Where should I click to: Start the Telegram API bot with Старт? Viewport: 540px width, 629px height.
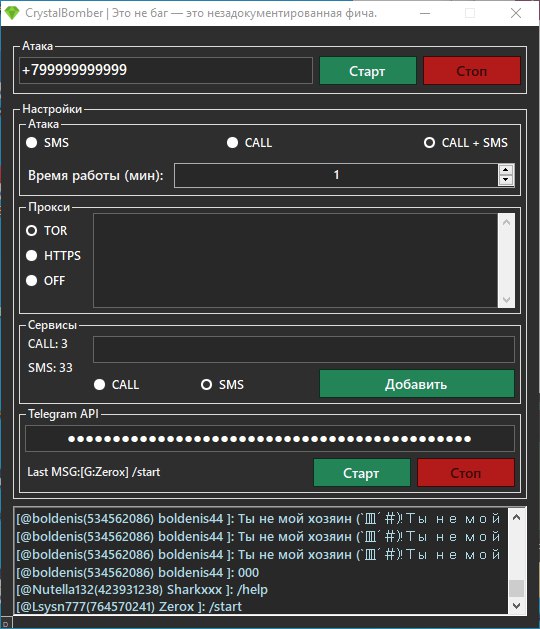(361, 473)
